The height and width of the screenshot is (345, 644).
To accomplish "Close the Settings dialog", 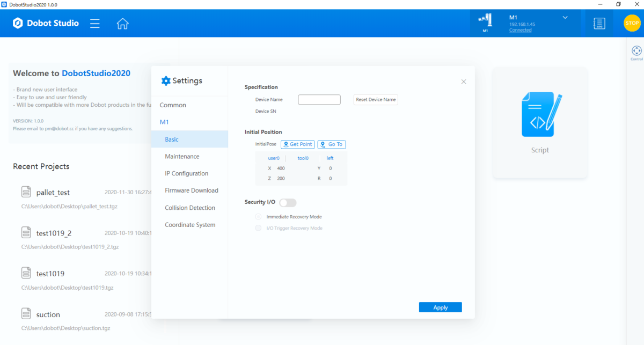I will coord(464,82).
